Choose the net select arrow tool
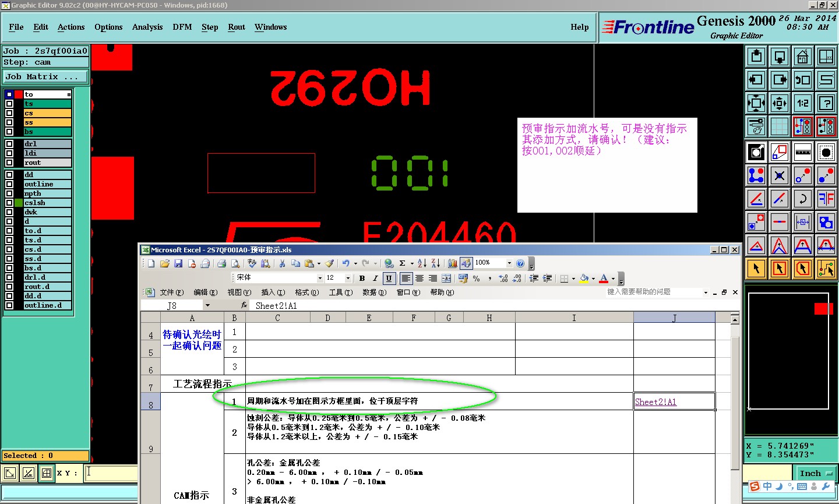The image size is (839, 504). tap(826, 269)
